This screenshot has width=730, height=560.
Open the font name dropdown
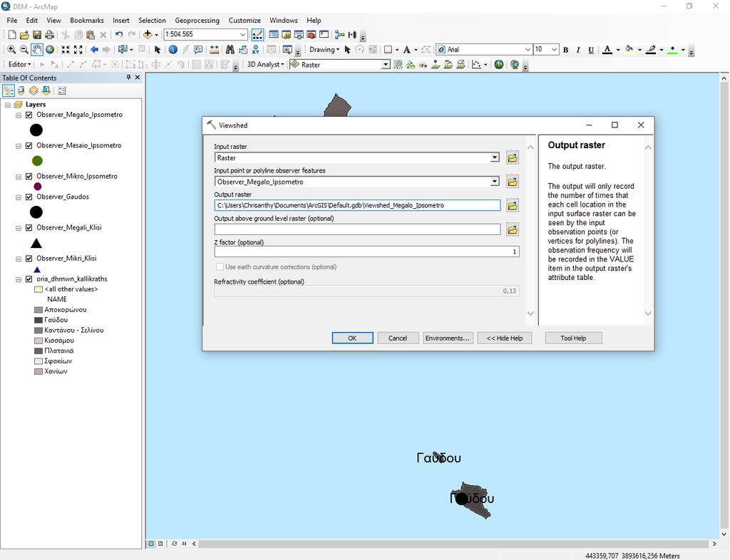tap(528, 49)
